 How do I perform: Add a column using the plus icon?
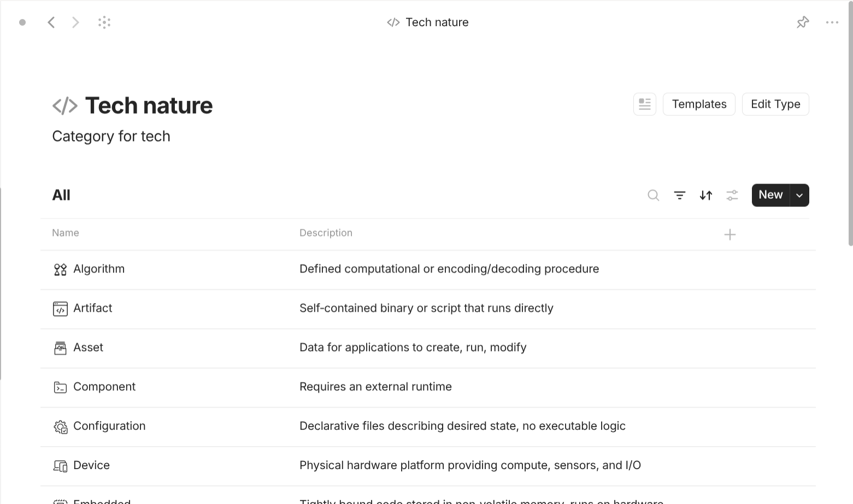[x=730, y=234]
